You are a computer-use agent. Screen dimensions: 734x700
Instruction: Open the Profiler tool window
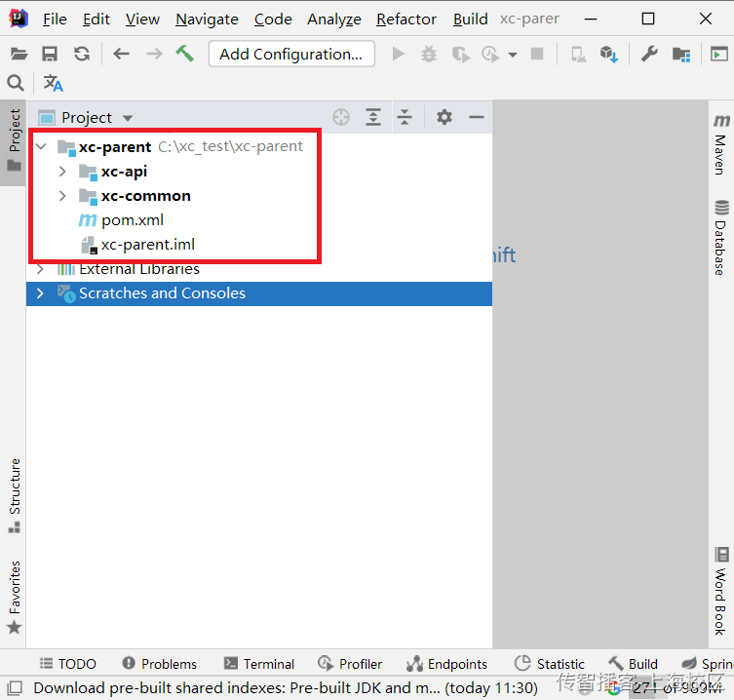point(350,664)
